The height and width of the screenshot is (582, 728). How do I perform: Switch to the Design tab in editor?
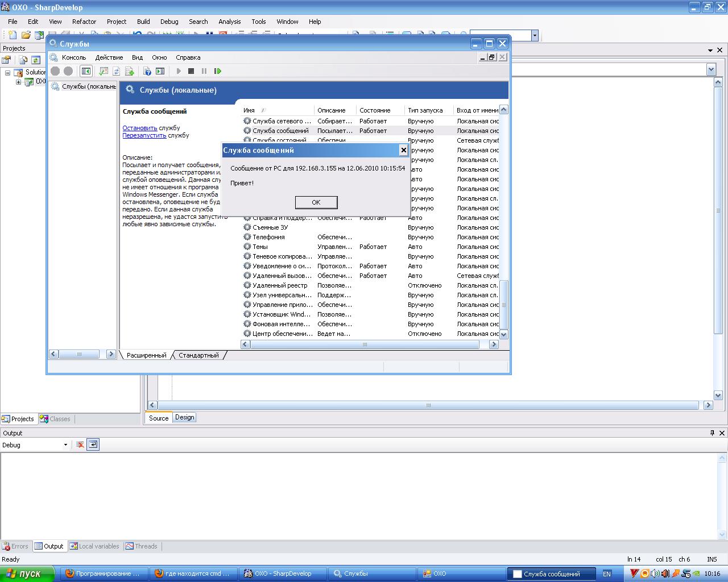(x=184, y=417)
